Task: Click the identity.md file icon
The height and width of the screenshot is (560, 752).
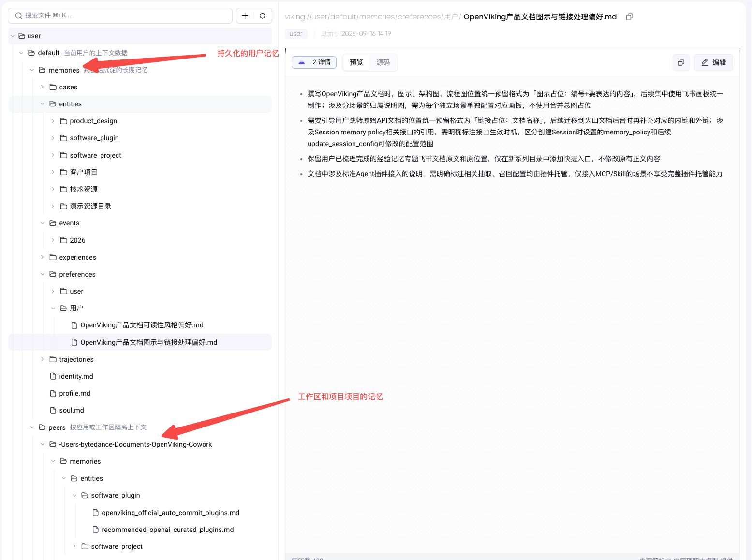Action: click(53, 376)
